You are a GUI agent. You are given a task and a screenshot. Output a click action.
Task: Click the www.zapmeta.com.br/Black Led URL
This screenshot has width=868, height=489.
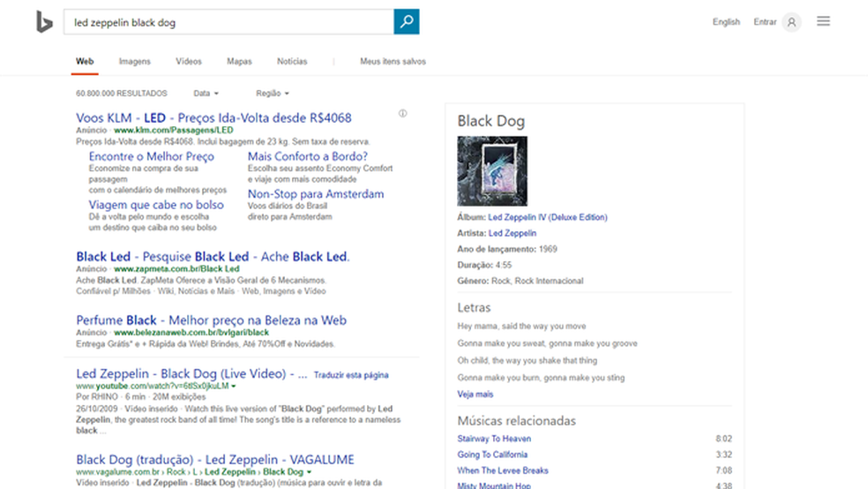pyautogui.click(x=176, y=268)
